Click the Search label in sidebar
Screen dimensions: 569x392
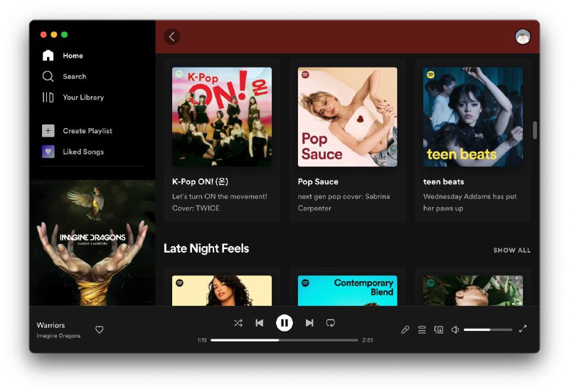tap(75, 77)
